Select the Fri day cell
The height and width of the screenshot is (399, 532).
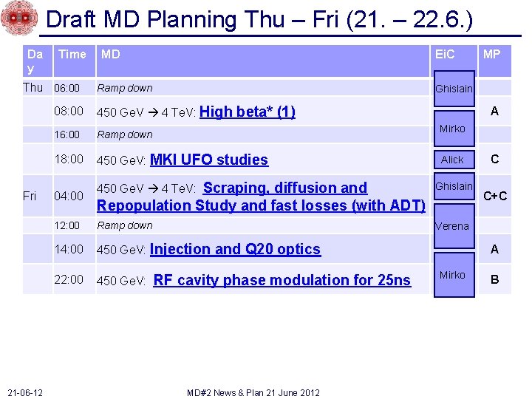(30, 196)
